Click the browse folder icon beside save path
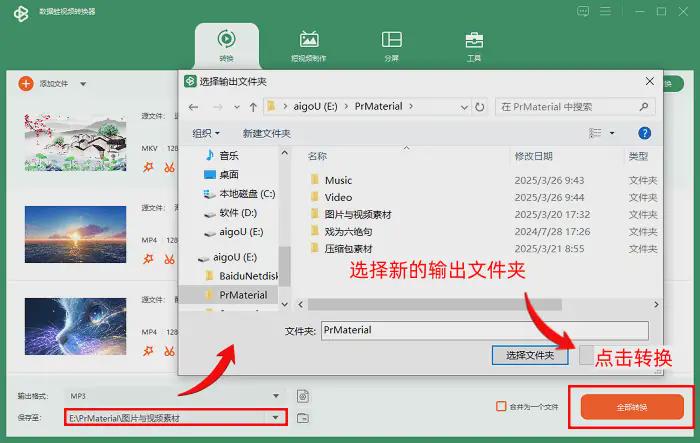The height and width of the screenshot is (443, 700). coord(303,417)
